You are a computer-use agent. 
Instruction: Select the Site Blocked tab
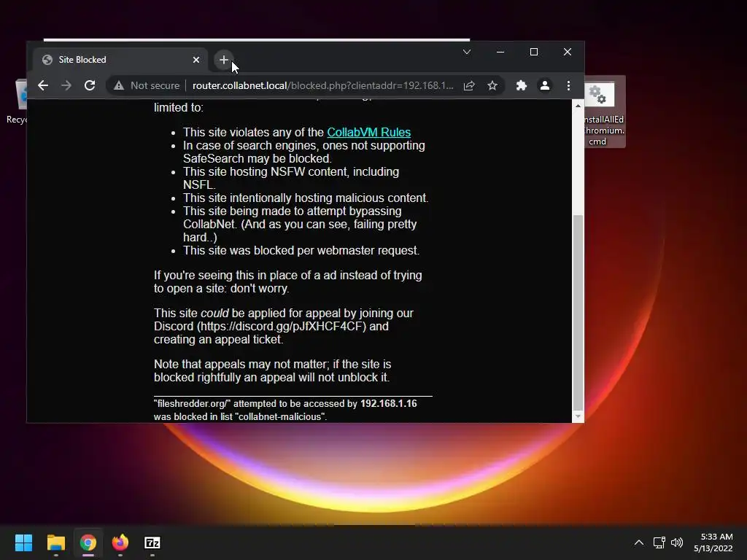click(x=119, y=60)
